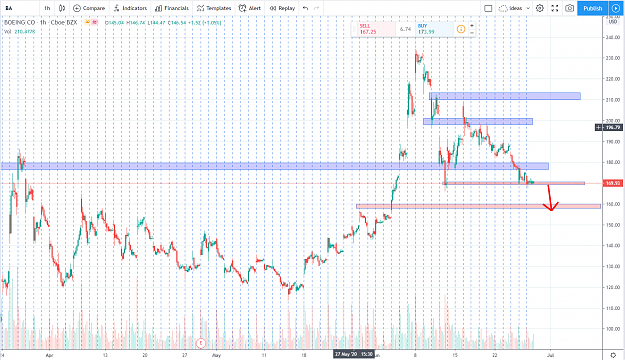Open the 1h interval selector
Screen dimensions: 625x360
(47, 8)
